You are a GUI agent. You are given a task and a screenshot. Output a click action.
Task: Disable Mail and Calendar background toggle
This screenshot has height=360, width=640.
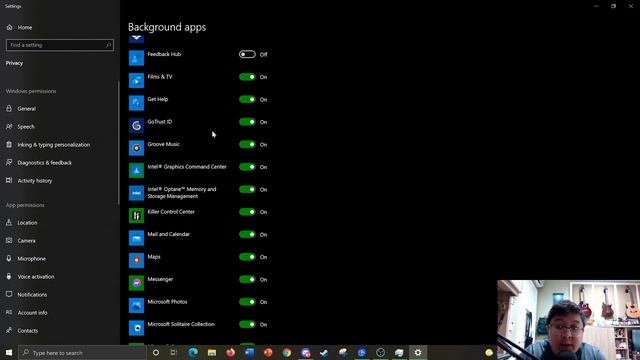click(247, 234)
